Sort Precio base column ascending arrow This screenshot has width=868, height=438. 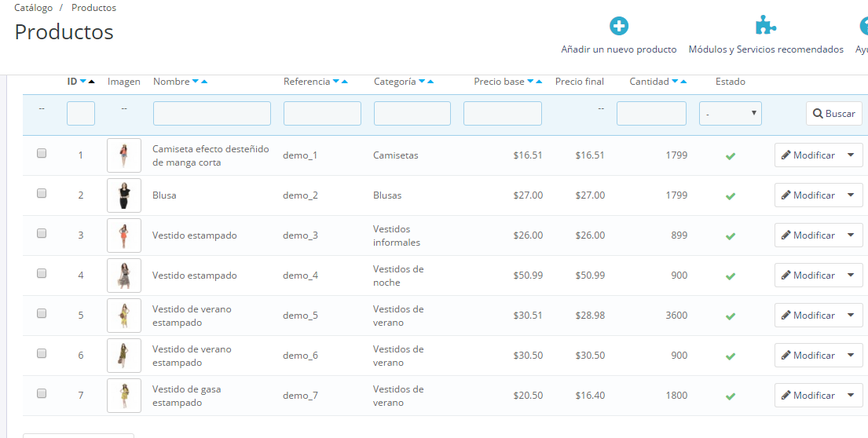(540, 82)
